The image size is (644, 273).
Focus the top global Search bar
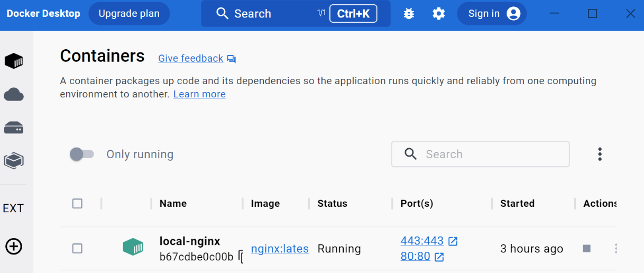[296, 14]
